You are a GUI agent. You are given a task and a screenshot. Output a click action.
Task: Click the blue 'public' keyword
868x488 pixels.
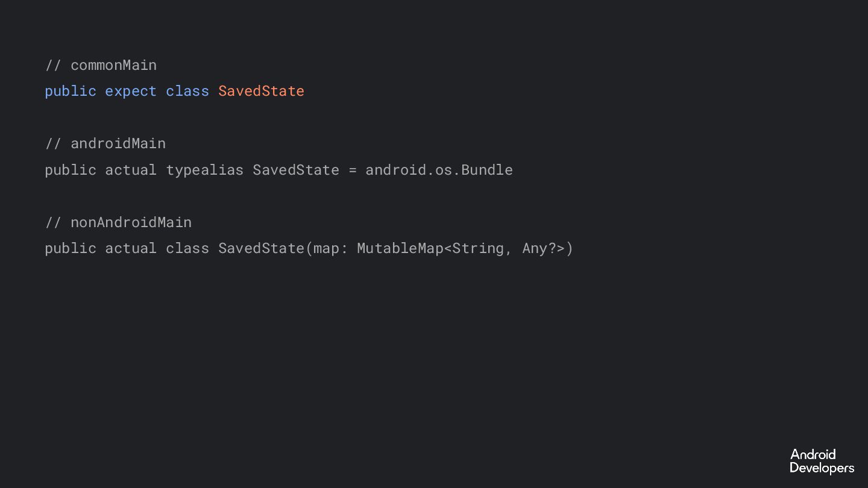[x=71, y=91]
